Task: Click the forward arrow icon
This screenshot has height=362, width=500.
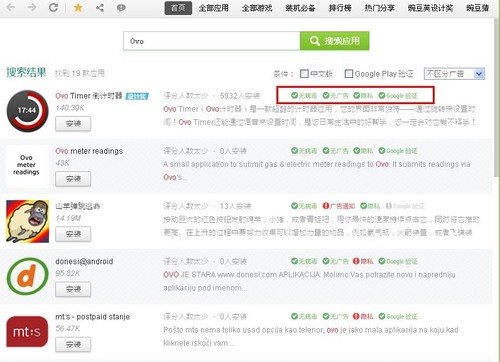Action: (x=32, y=7)
